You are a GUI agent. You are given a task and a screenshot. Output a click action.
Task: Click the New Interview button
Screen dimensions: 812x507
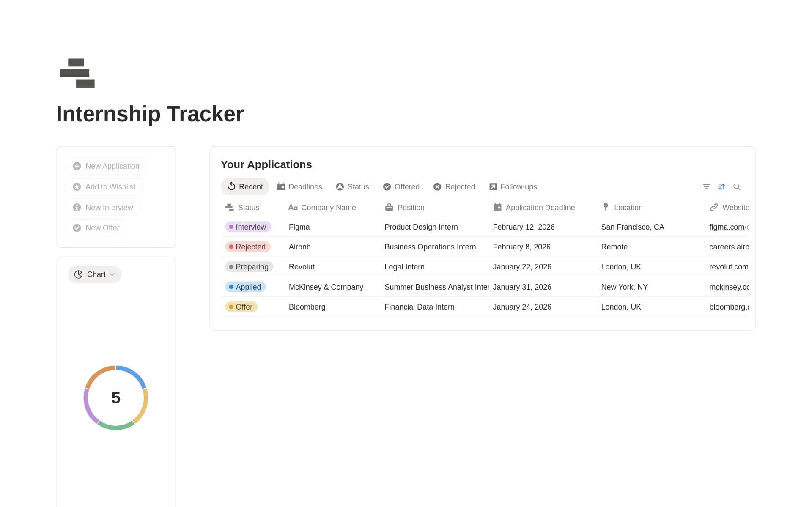(x=103, y=208)
